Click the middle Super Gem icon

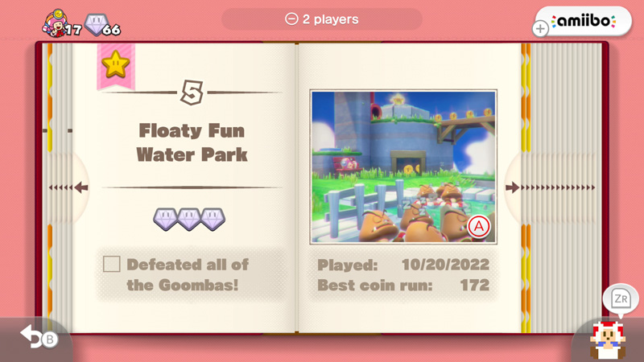[x=189, y=219]
